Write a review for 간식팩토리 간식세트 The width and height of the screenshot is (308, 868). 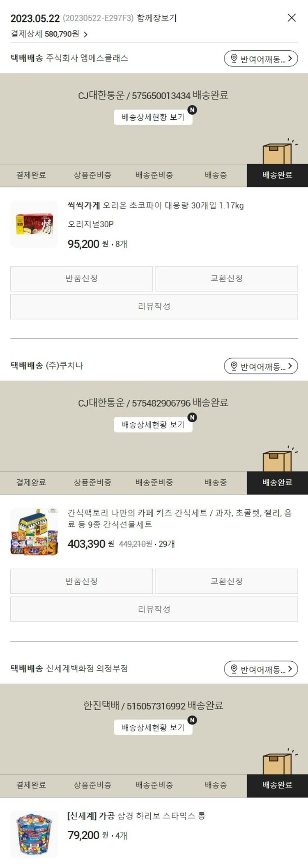coord(154,609)
